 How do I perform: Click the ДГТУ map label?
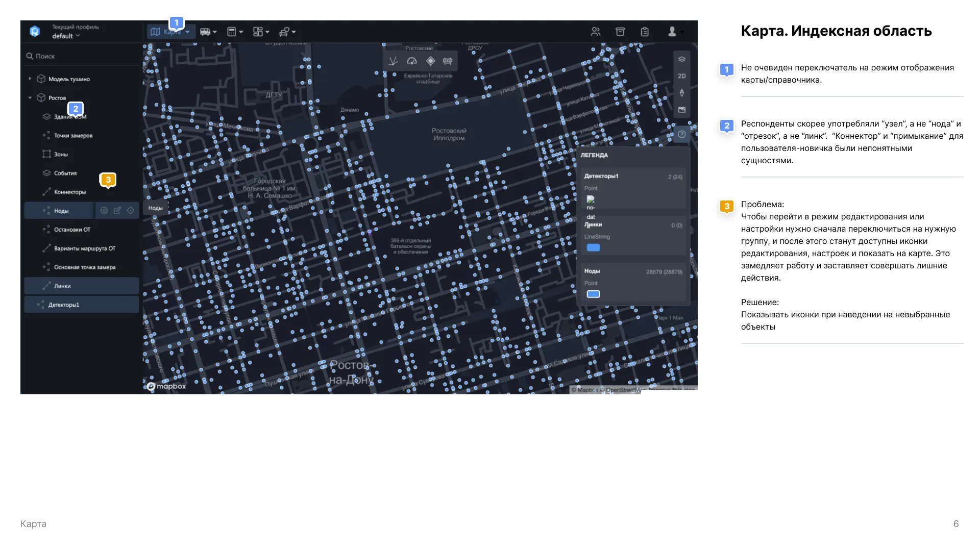(274, 95)
